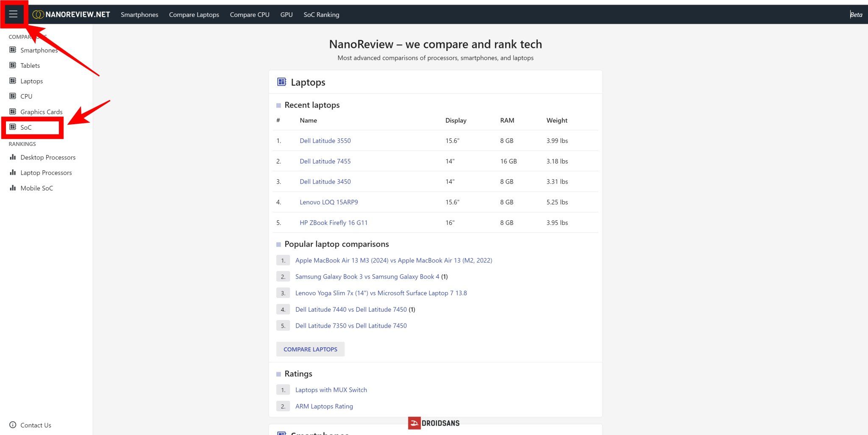This screenshot has height=435, width=868.
Task: Open Smartphones comparison icon in sidebar
Action: pyautogui.click(x=13, y=50)
